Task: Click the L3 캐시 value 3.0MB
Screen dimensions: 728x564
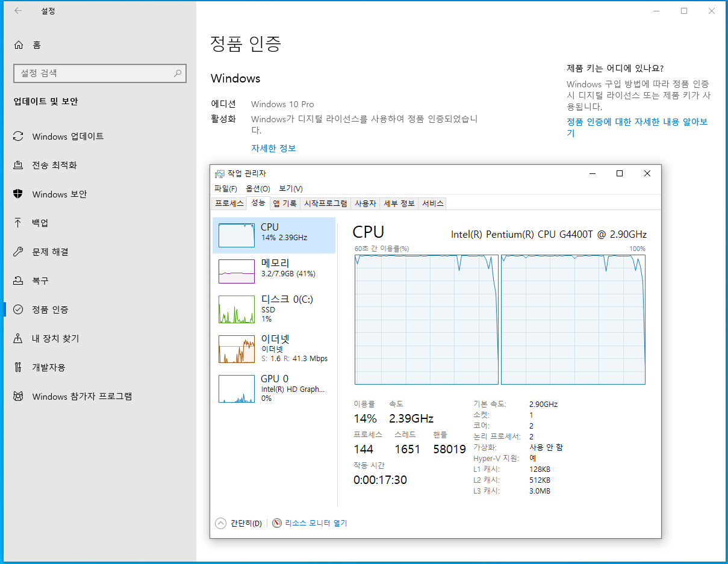Action: [540, 491]
